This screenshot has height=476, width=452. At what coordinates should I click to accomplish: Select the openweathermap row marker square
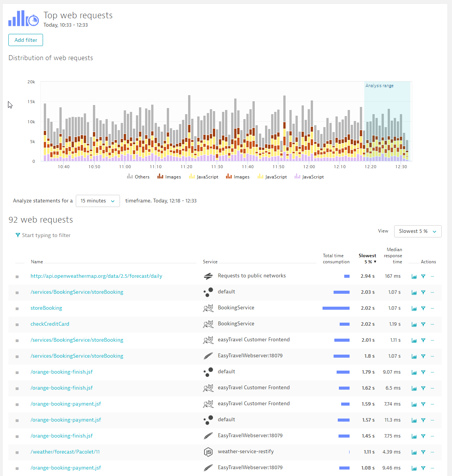coord(17,277)
